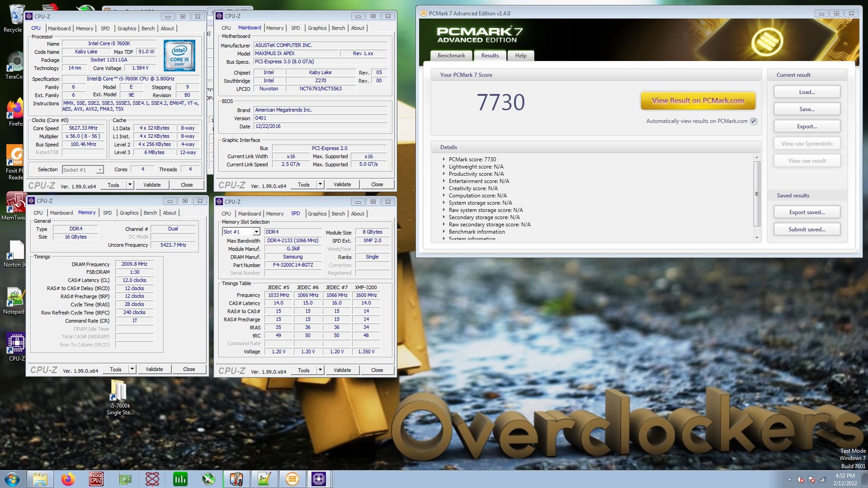Open the PCMark Help tab
The height and width of the screenshot is (488, 868).
click(520, 56)
